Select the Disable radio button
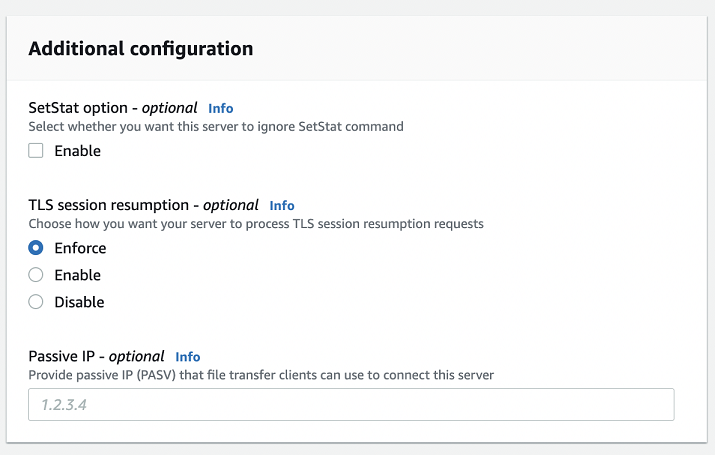The image size is (715, 455). pyautogui.click(x=36, y=302)
